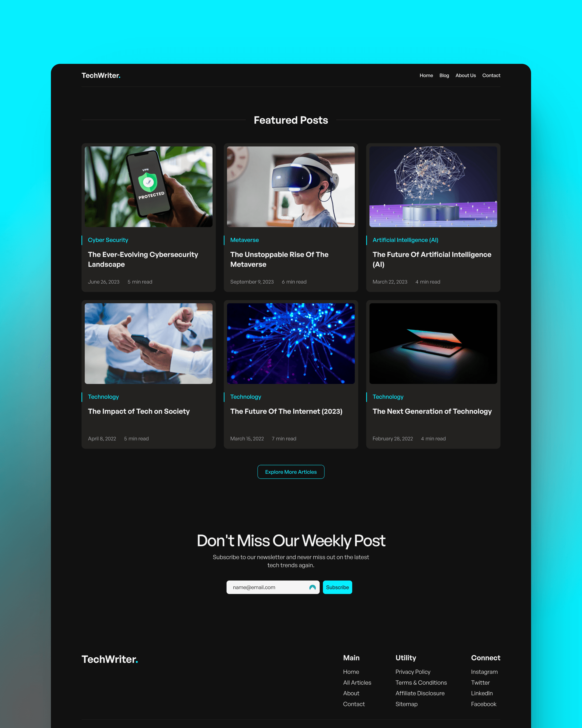The width and height of the screenshot is (582, 728).
Task: Click the Cyber Security category label
Action: coord(108,239)
